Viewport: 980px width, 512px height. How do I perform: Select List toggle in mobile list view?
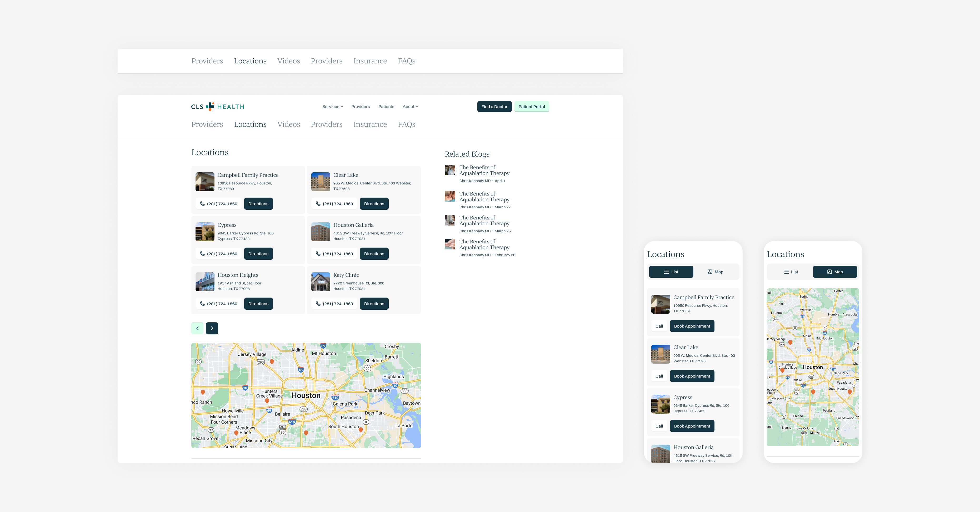pos(671,272)
